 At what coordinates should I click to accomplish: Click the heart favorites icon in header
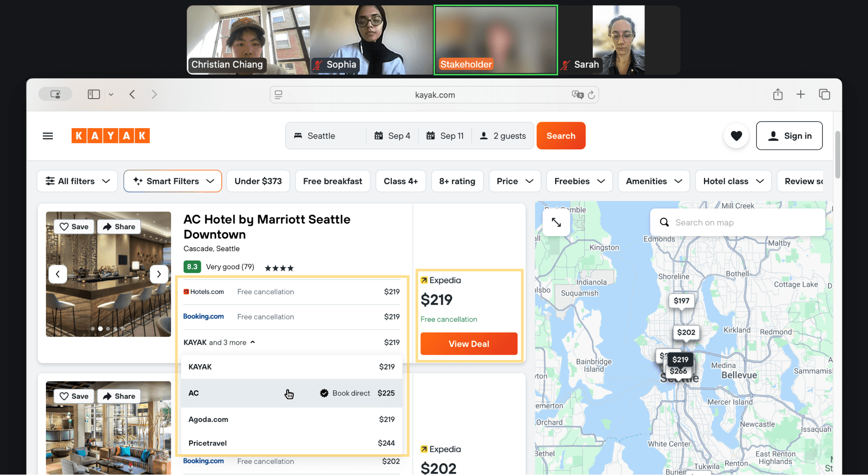[736, 136]
